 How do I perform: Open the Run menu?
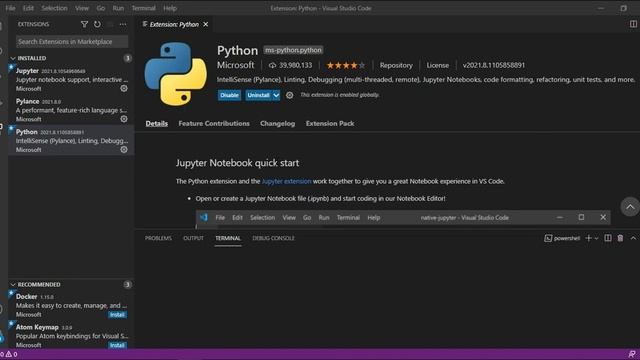point(118,8)
